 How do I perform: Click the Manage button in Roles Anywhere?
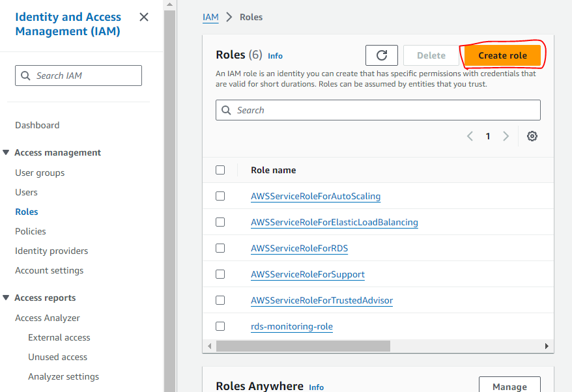click(x=509, y=385)
